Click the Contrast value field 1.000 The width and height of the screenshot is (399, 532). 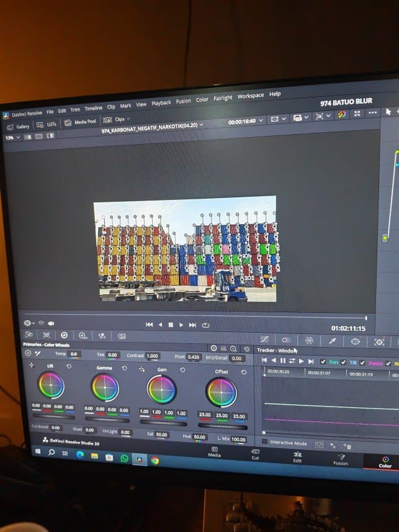152,356
